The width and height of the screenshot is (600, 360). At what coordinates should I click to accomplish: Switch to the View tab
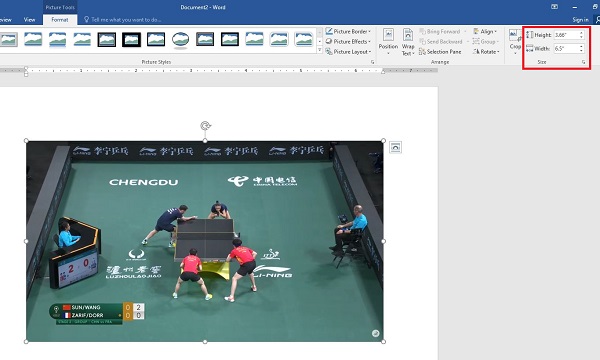[x=29, y=20]
